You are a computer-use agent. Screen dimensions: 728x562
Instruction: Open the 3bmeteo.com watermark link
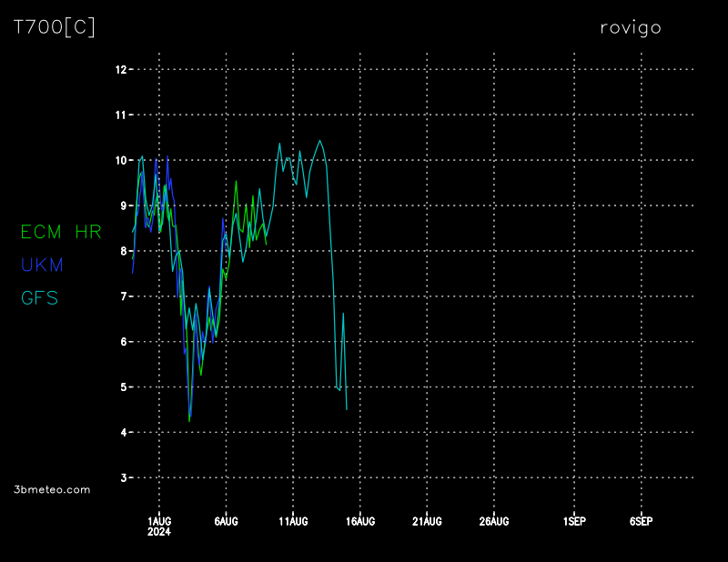(x=53, y=489)
